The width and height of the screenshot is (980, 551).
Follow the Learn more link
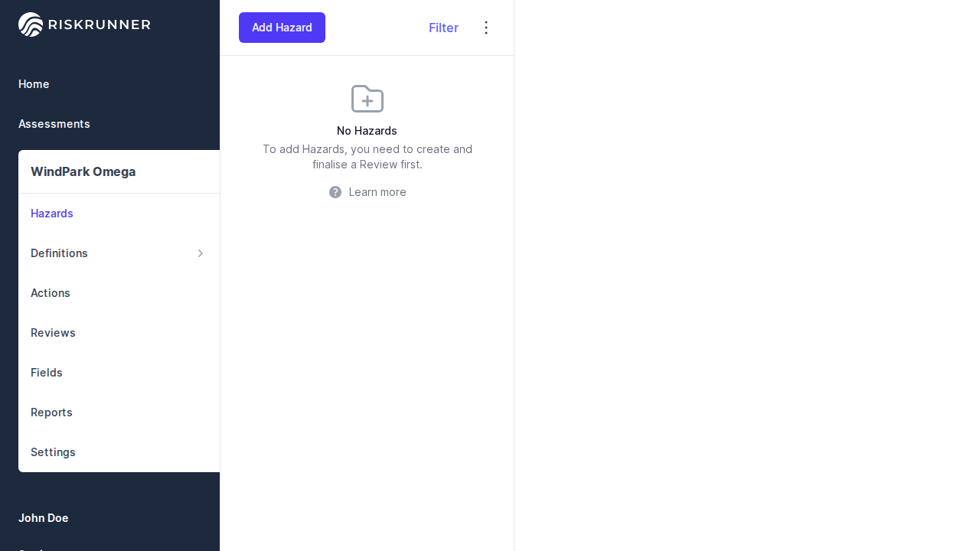(377, 192)
